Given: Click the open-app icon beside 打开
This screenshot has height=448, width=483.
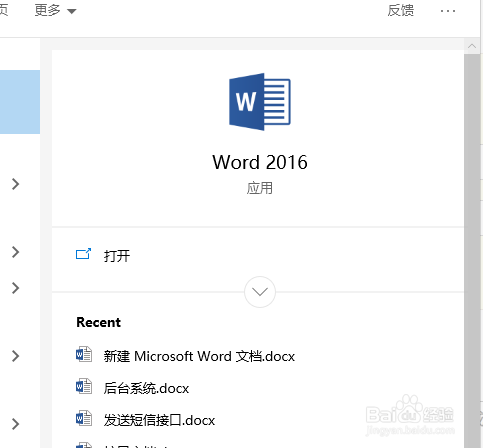Looking at the screenshot, I should 83,254.
